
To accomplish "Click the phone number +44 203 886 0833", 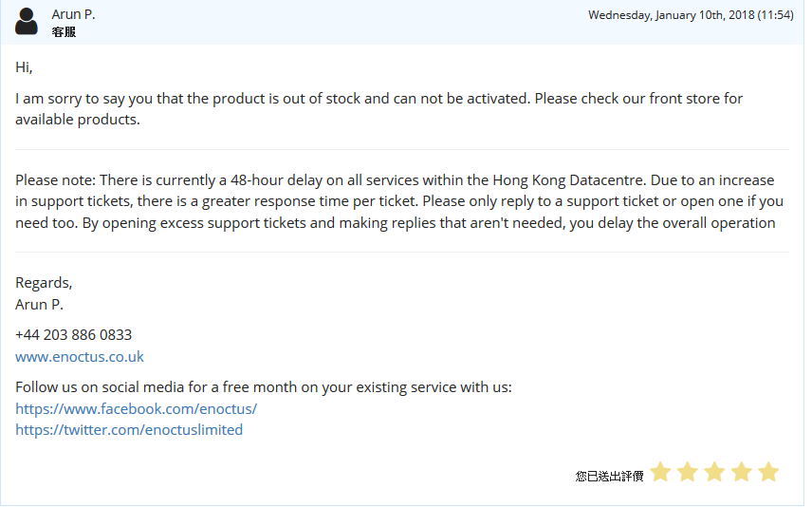I will [x=74, y=335].
